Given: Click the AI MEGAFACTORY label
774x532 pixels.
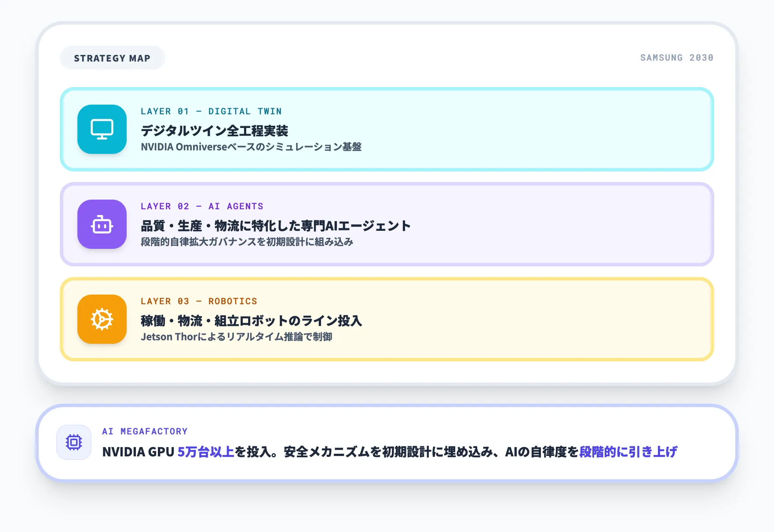Looking at the screenshot, I should click(145, 431).
